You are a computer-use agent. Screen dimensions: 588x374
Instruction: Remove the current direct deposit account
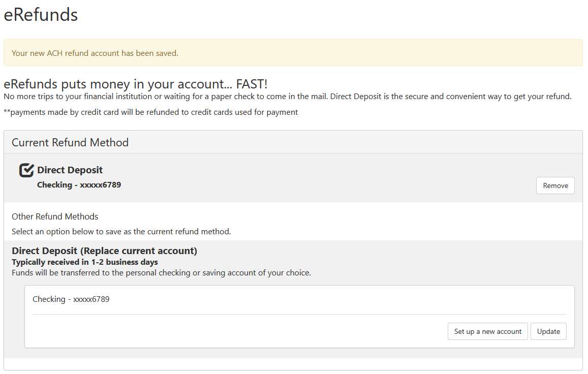(x=555, y=185)
